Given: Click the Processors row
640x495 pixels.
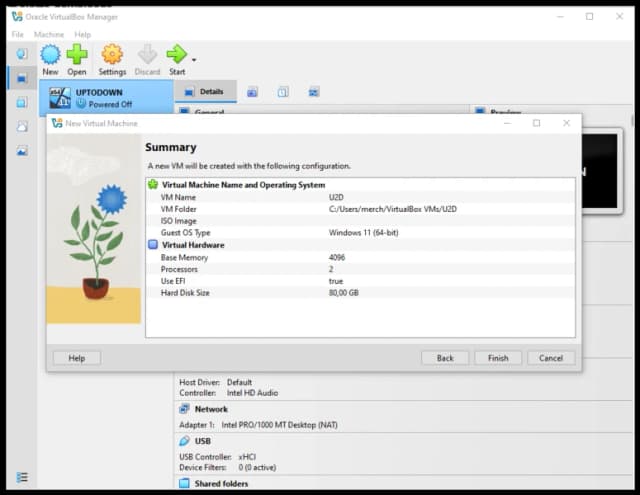Looking at the screenshot, I should click(360, 269).
